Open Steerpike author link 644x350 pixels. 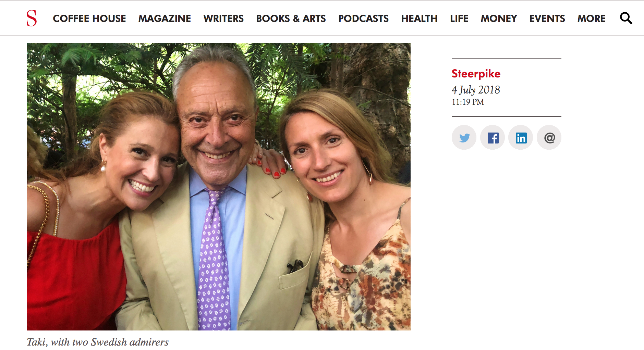click(x=476, y=74)
